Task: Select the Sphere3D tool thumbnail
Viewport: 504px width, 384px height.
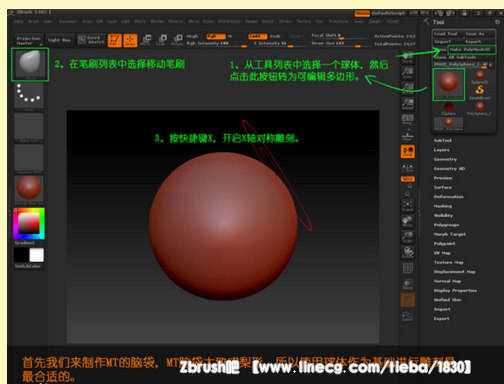Action: pos(480,77)
